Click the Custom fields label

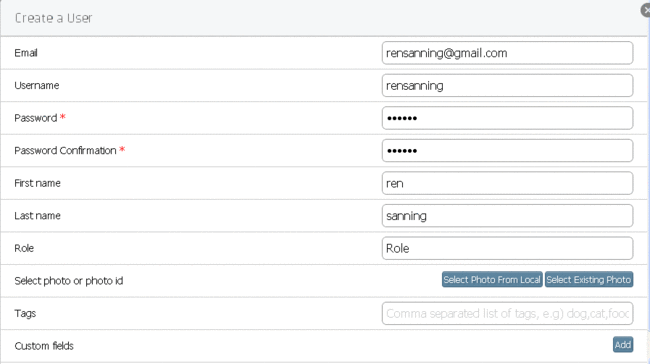(44, 346)
